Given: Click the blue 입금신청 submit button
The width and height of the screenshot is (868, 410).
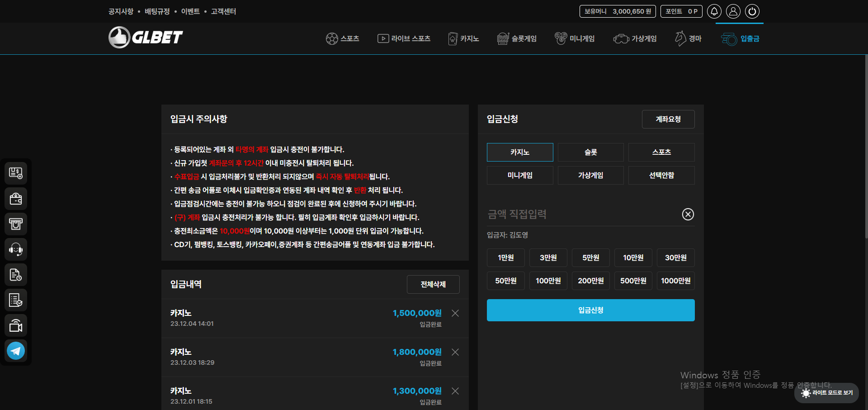Looking at the screenshot, I should click(590, 310).
